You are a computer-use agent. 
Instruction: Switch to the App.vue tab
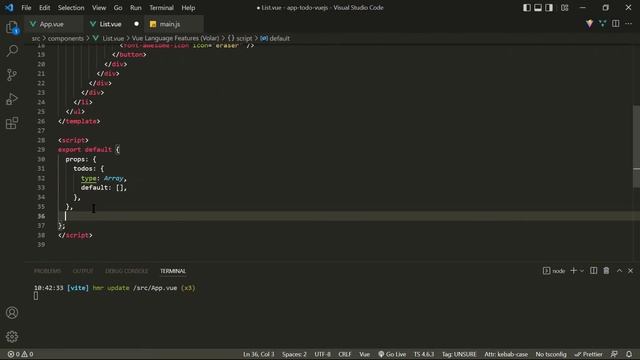click(53, 24)
